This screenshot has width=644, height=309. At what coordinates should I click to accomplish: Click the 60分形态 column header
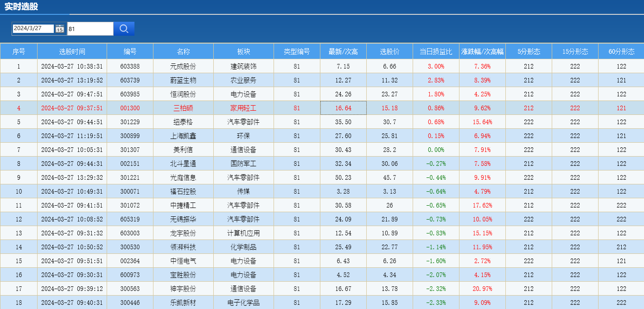click(x=621, y=51)
